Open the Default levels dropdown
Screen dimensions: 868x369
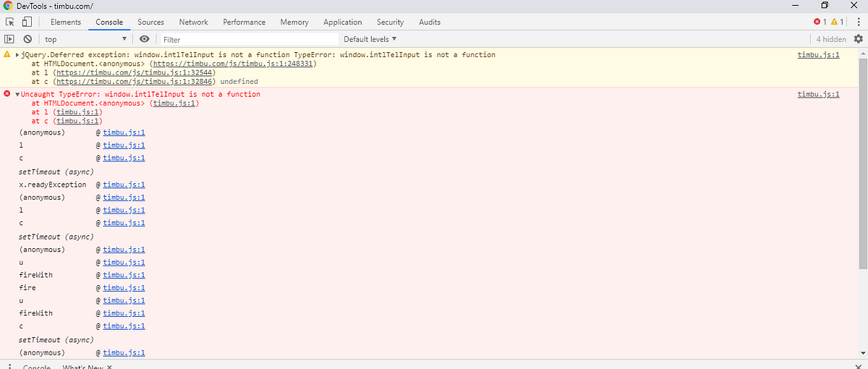[x=370, y=39]
